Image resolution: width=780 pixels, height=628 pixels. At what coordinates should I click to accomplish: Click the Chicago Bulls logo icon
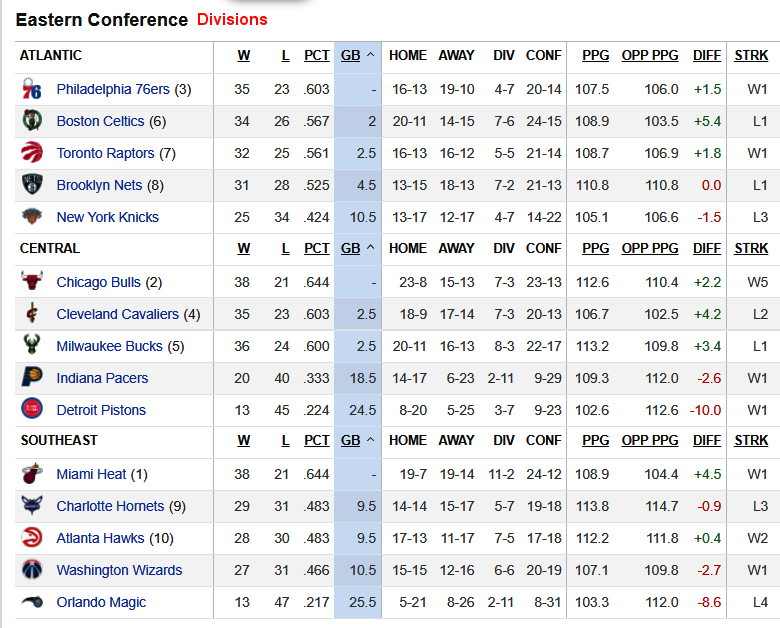(32, 282)
